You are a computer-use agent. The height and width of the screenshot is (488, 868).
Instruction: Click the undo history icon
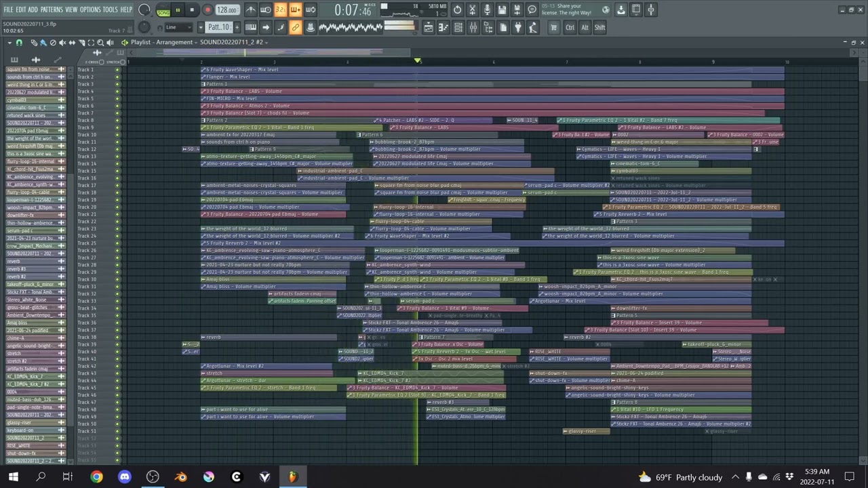coord(457,9)
